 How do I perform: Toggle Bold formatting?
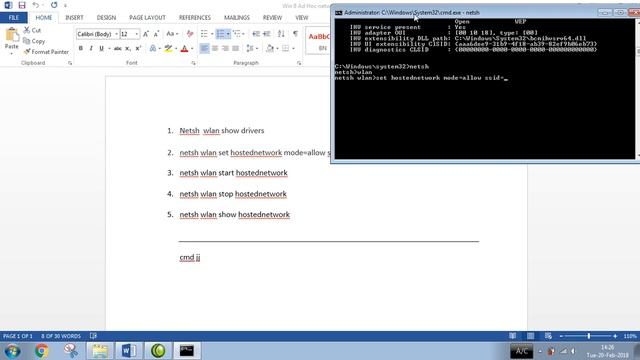pos(80,49)
